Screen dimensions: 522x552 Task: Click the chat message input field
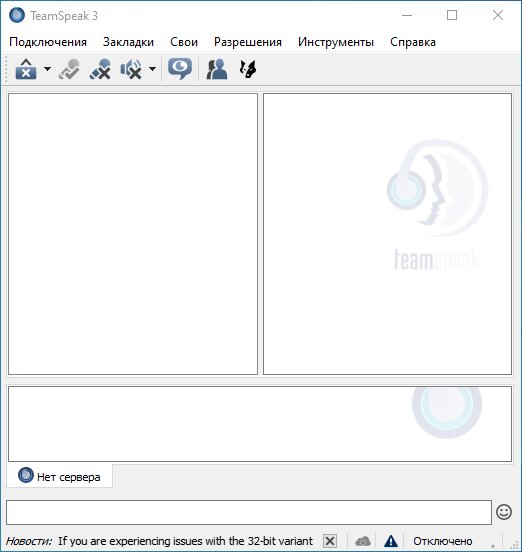pyautogui.click(x=249, y=512)
